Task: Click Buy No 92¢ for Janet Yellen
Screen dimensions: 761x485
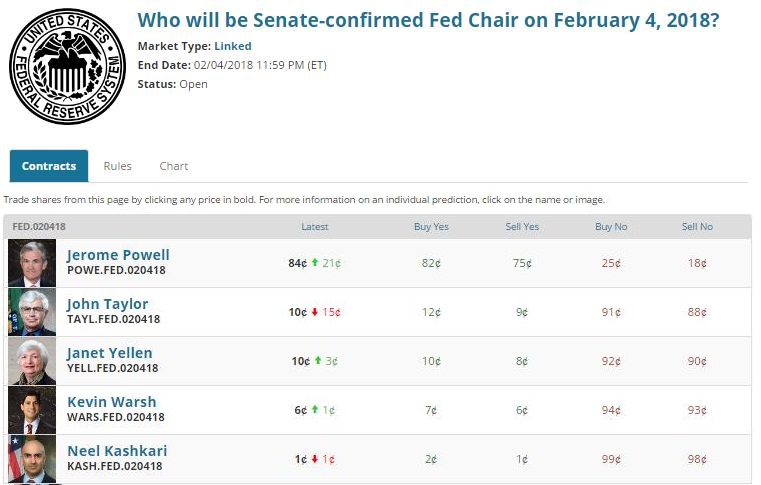Action: [x=611, y=361]
